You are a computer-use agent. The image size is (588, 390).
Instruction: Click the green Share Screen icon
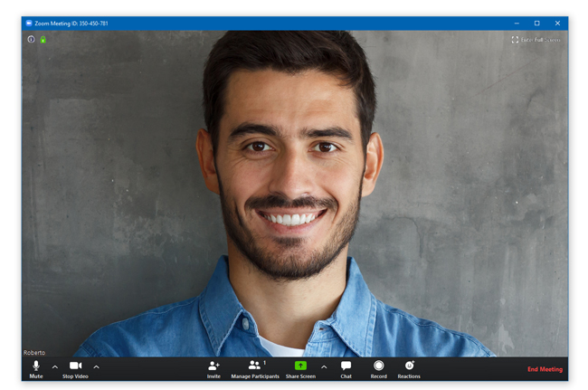tap(300, 366)
